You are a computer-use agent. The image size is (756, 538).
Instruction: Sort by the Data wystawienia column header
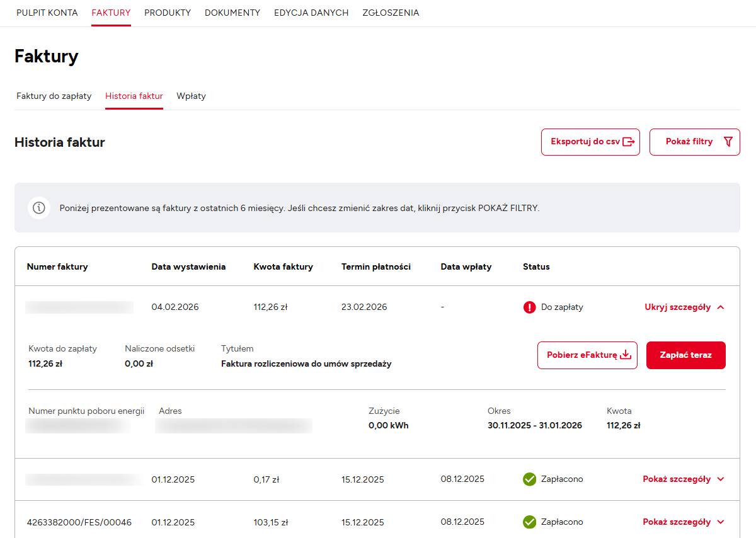pos(188,267)
